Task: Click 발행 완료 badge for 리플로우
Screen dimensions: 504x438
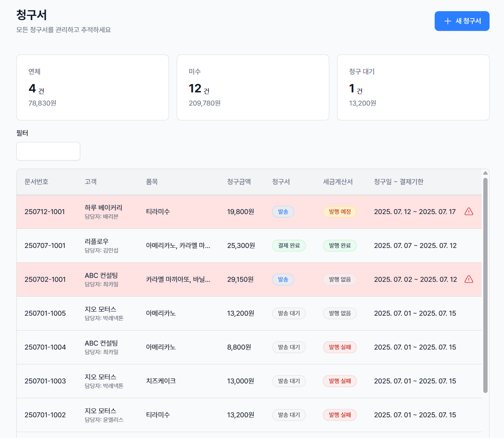Action: click(x=340, y=246)
